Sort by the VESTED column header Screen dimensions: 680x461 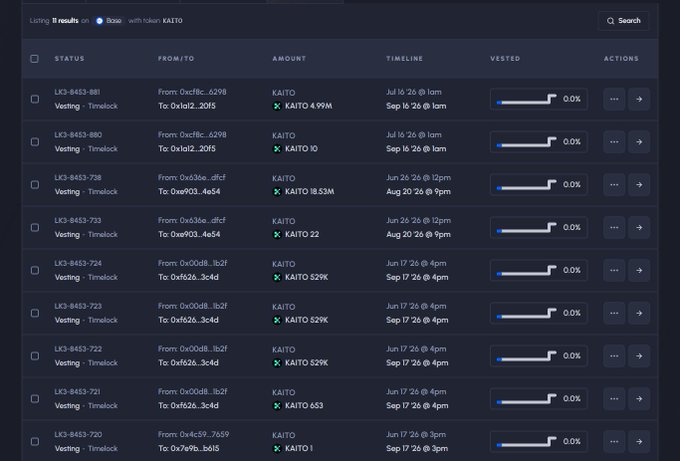tap(505, 59)
